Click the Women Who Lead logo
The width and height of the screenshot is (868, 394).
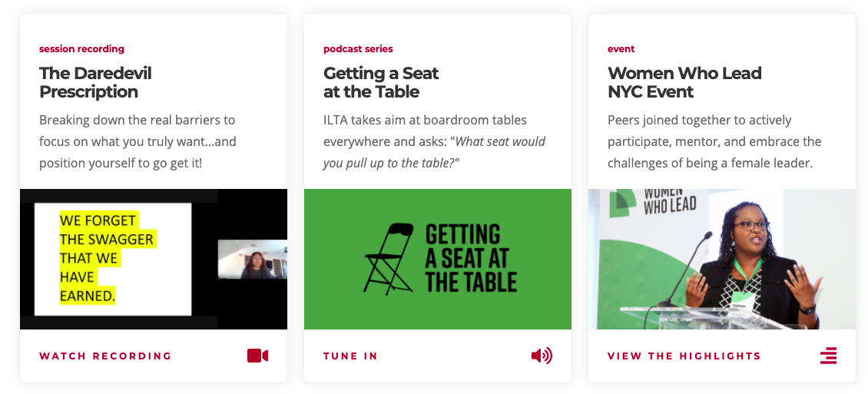653,202
